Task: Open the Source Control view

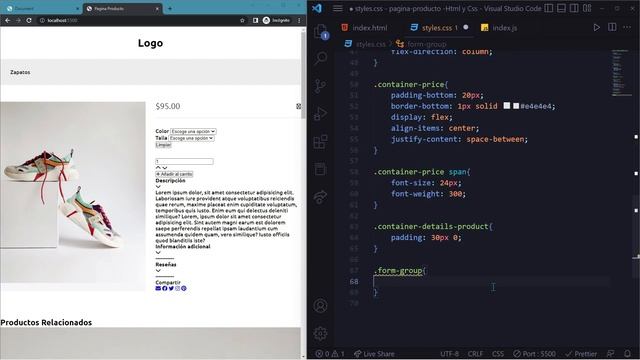Action: click(x=320, y=86)
